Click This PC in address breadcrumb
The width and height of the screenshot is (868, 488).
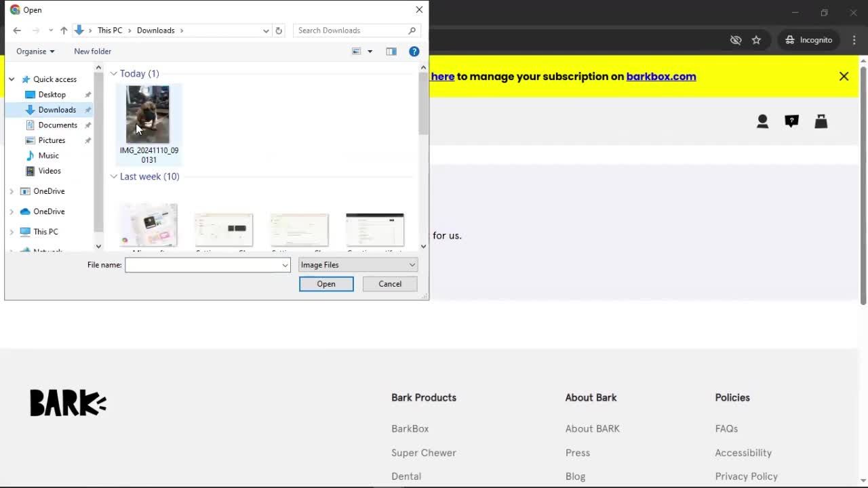coord(110,30)
